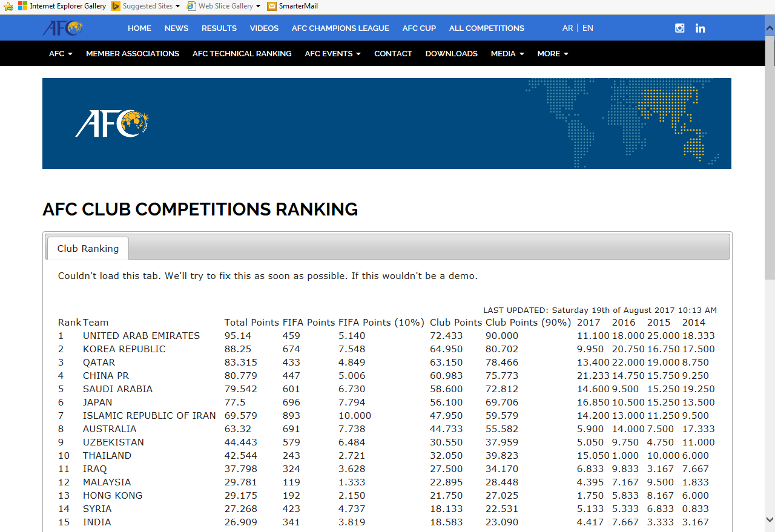
Task: Switch site language to AR
Action: (567, 28)
